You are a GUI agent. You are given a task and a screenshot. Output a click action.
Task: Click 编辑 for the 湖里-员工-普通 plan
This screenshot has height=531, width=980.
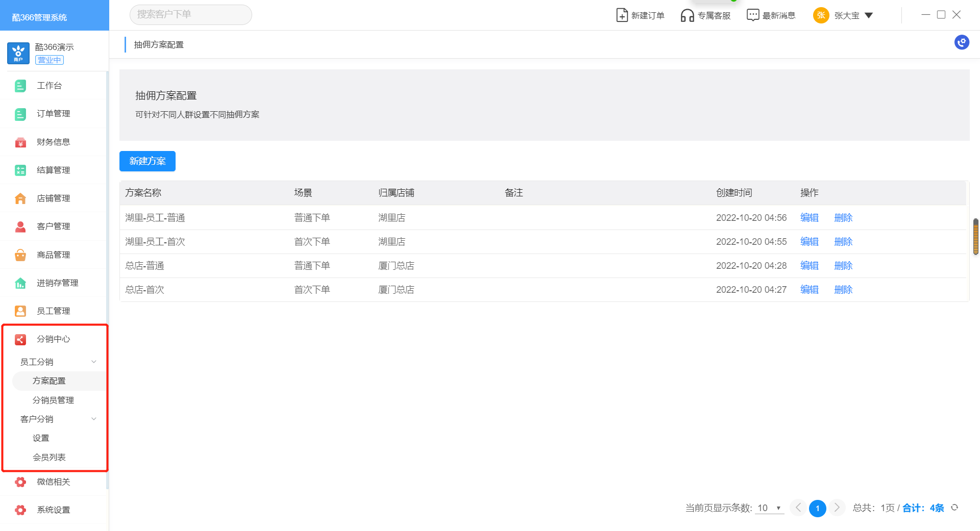(x=809, y=218)
